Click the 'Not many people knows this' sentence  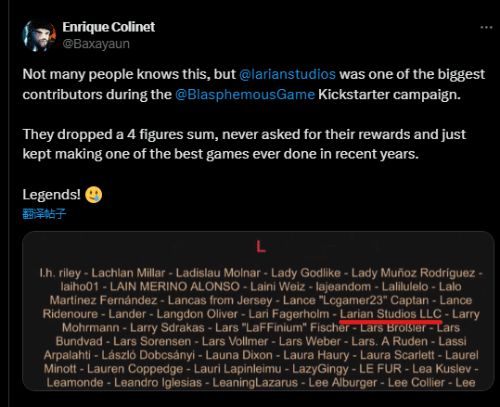click(x=254, y=84)
